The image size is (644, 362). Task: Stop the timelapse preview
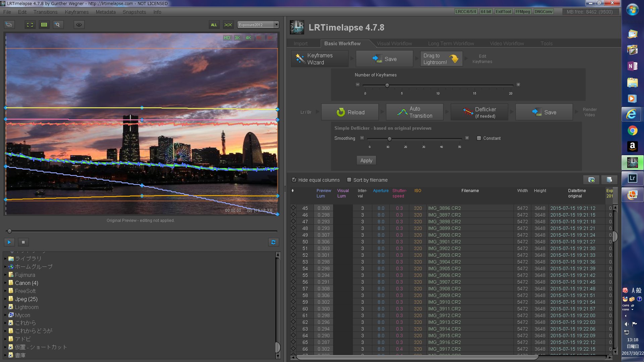(x=23, y=242)
